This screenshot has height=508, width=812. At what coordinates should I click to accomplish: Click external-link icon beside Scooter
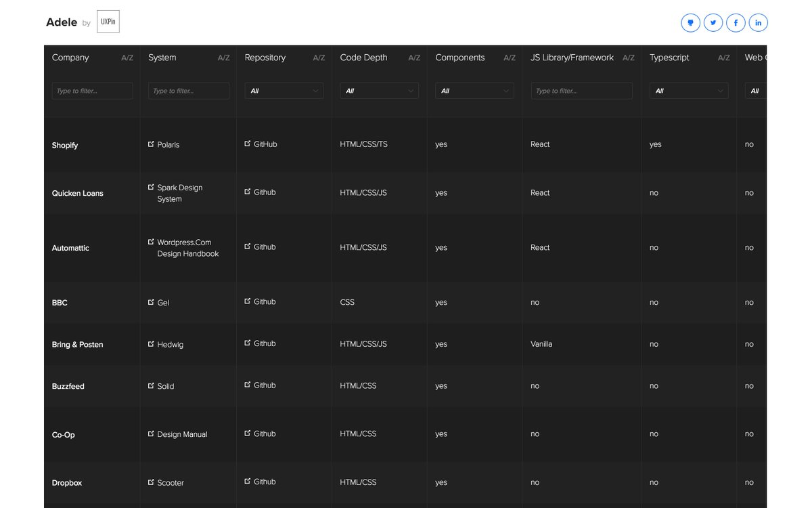click(x=151, y=482)
